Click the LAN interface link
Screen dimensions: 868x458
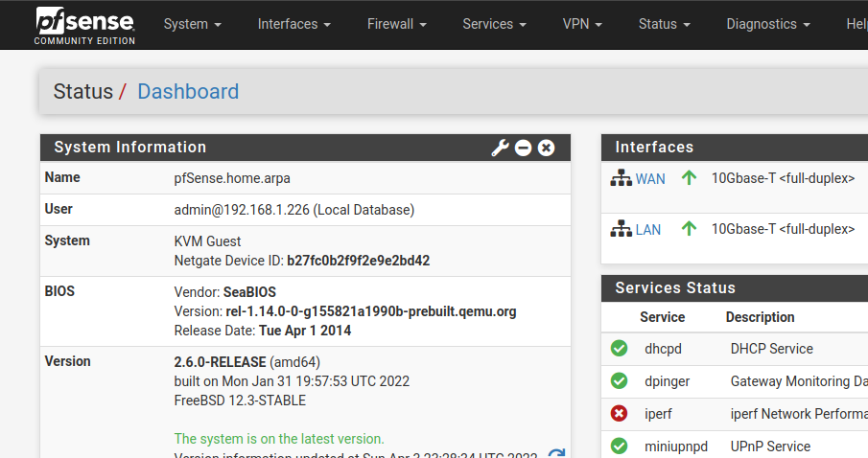click(648, 229)
